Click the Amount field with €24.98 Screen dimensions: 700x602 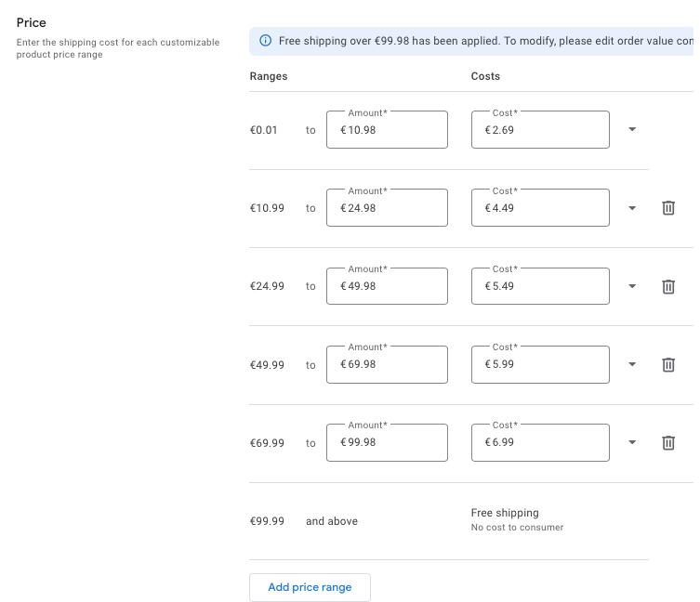[387, 208]
